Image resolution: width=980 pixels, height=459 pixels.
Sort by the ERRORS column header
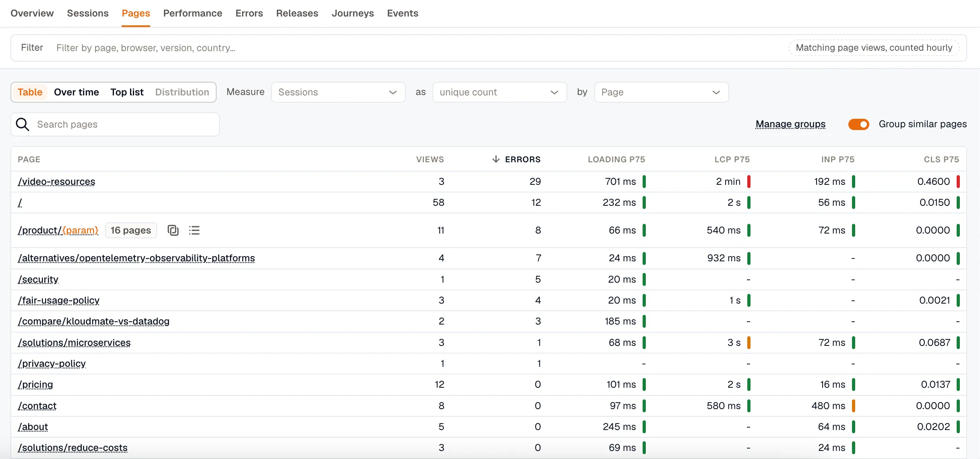523,159
